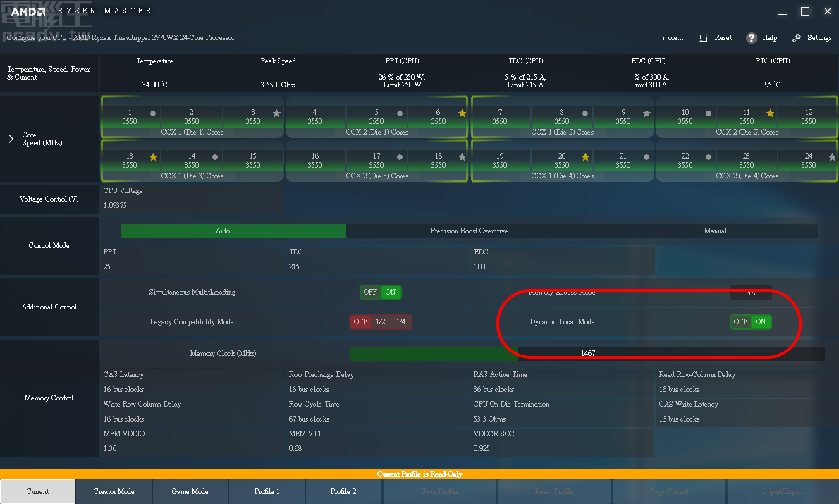
Task: Open the Help question mark icon
Action: [x=752, y=38]
